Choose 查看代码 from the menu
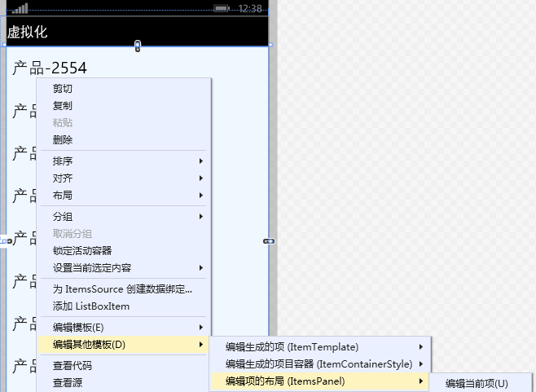Screen dimensions: 536x392 [123, 366]
